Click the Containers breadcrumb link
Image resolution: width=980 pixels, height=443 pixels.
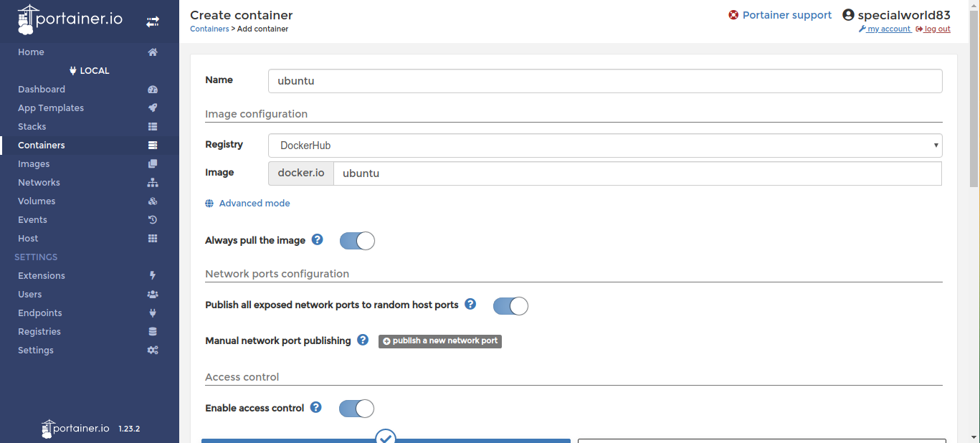[x=209, y=29]
